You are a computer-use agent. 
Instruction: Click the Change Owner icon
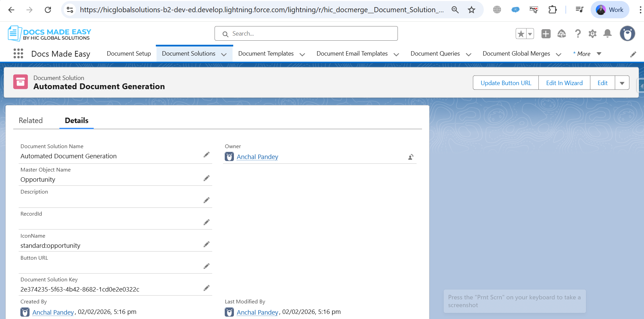click(x=411, y=157)
